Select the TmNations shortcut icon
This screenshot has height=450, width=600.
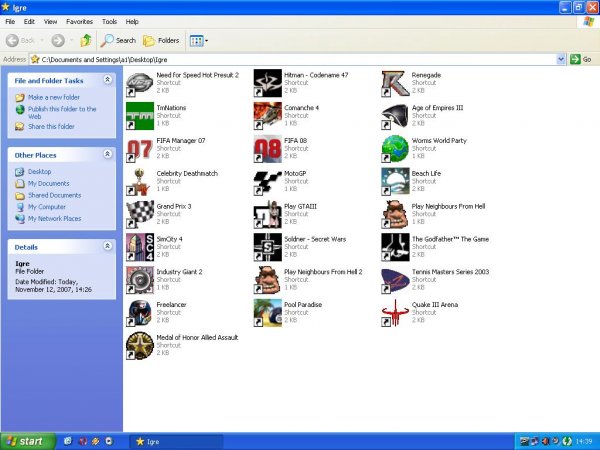[140, 116]
